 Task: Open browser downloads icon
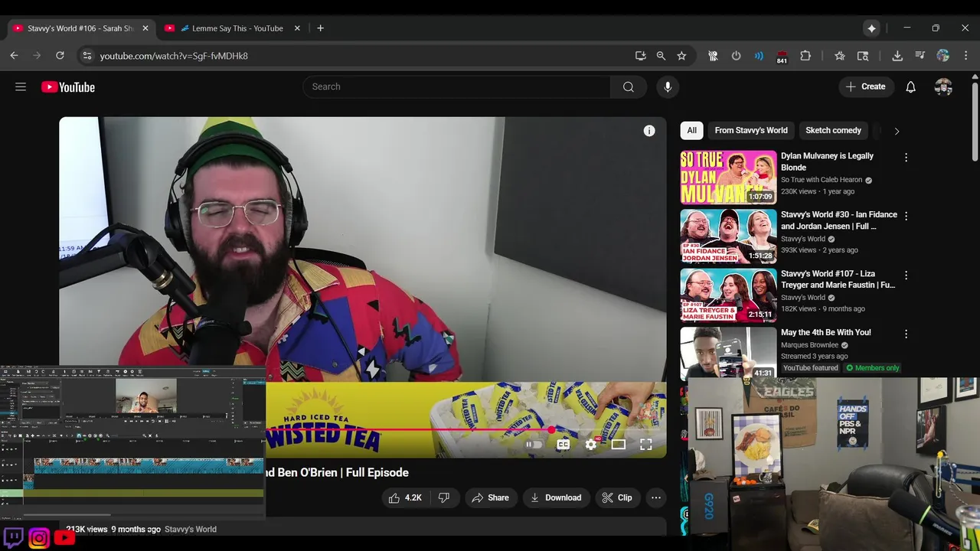(x=897, y=56)
